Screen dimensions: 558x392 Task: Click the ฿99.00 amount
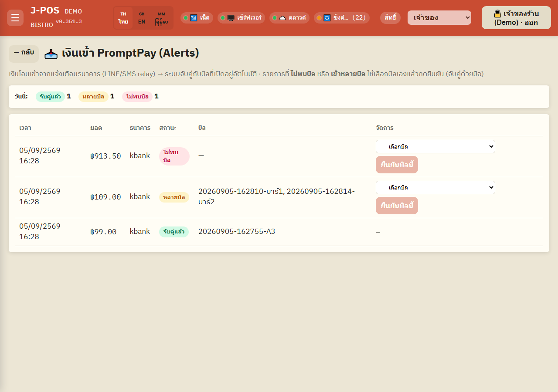pyautogui.click(x=103, y=232)
